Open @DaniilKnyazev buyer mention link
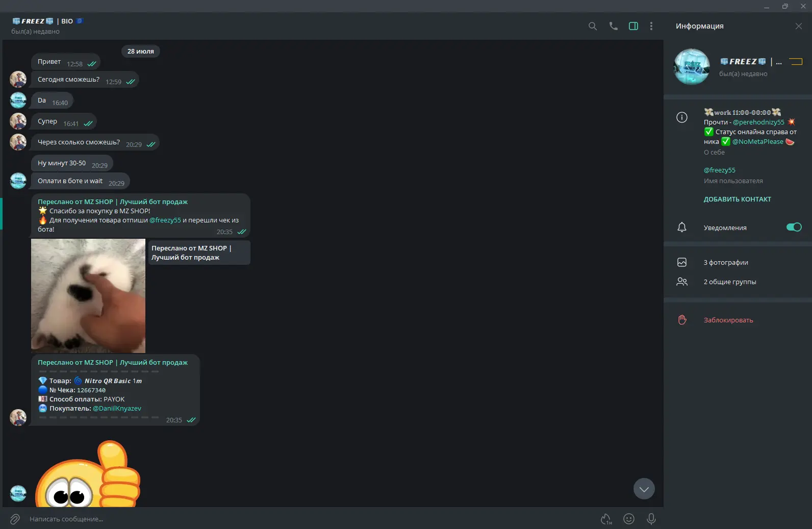Image resolution: width=812 pixels, height=529 pixels. click(x=117, y=408)
